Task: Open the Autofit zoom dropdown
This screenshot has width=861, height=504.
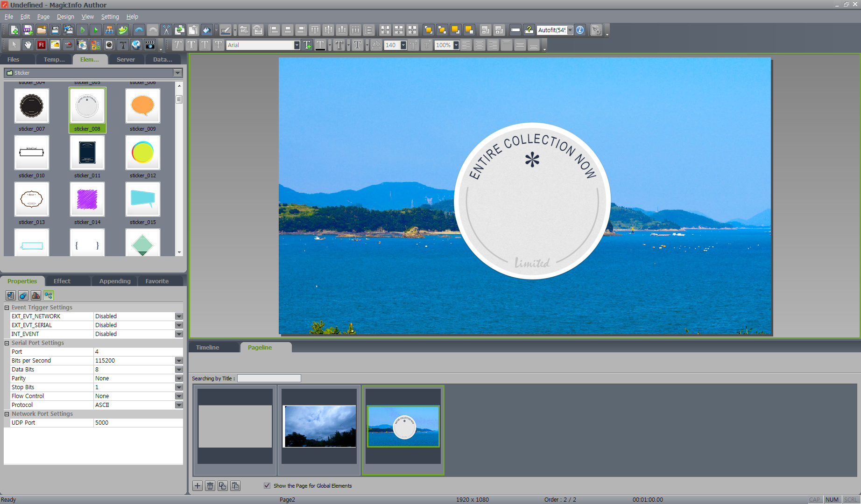Action: click(x=570, y=30)
